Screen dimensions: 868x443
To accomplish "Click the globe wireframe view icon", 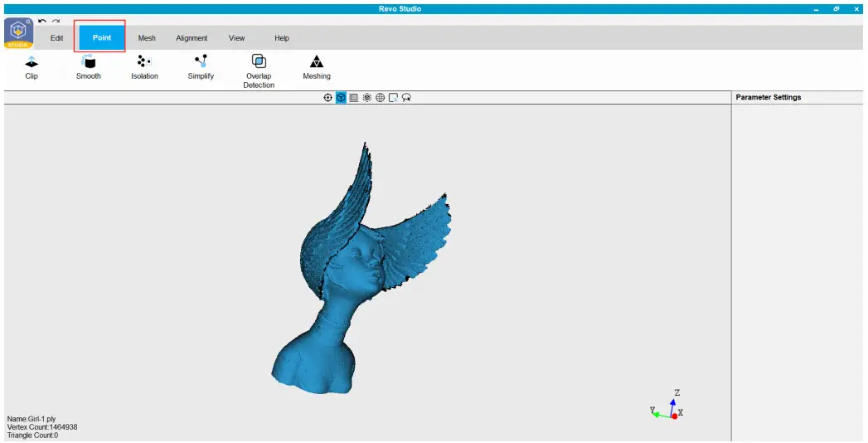I will coord(380,97).
